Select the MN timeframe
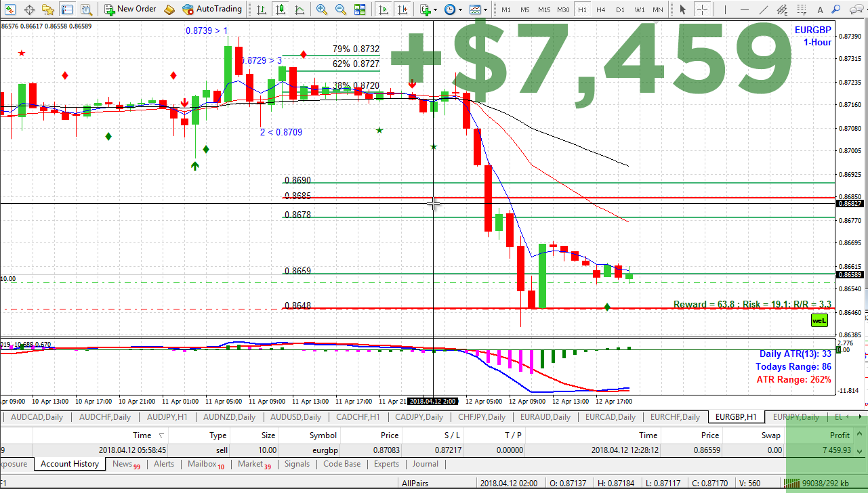Image resolution: width=868 pixels, height=493 pixels. (x=657, y=9)
